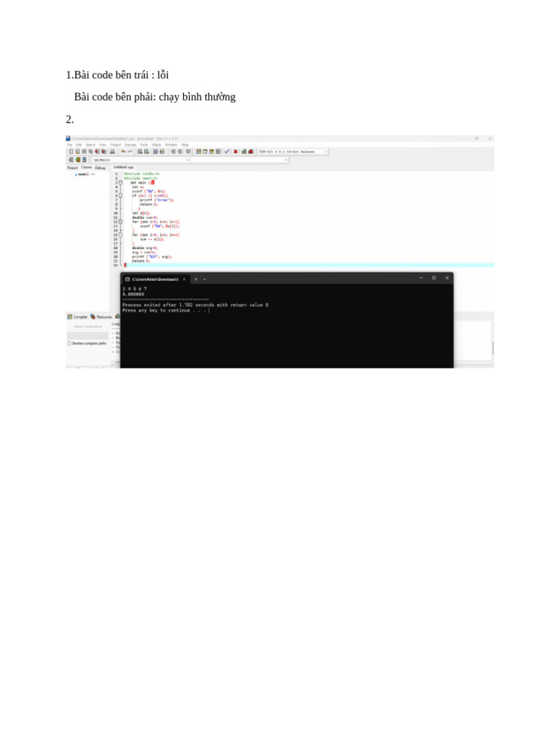Open the File menu
The width and height of the screenshot is (560, 747).
69,145
